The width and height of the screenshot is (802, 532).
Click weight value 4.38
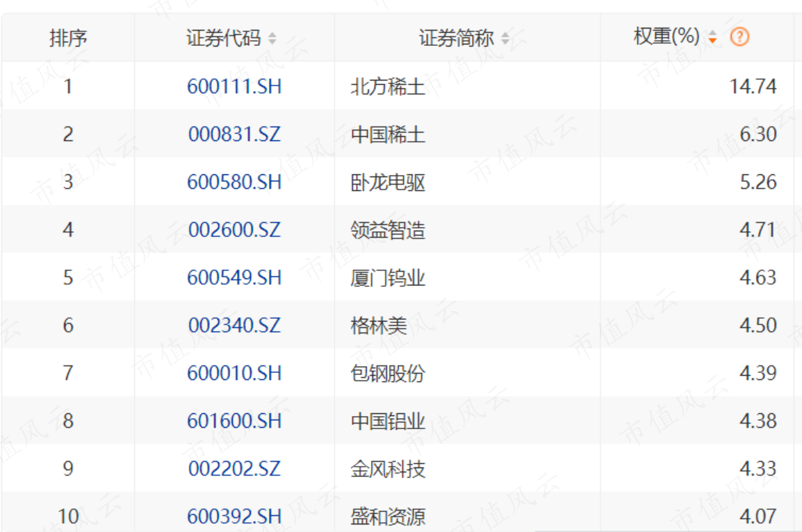[758, 421]
